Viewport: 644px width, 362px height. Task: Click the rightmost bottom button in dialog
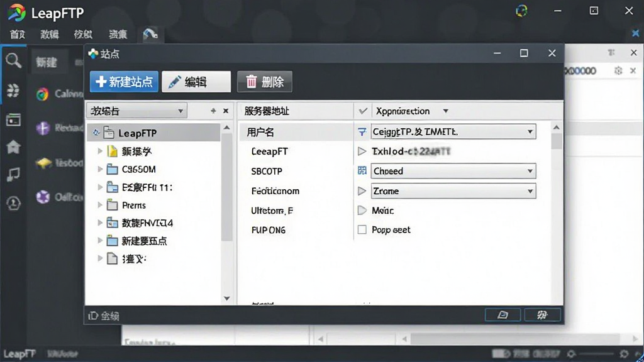(542, 315)
